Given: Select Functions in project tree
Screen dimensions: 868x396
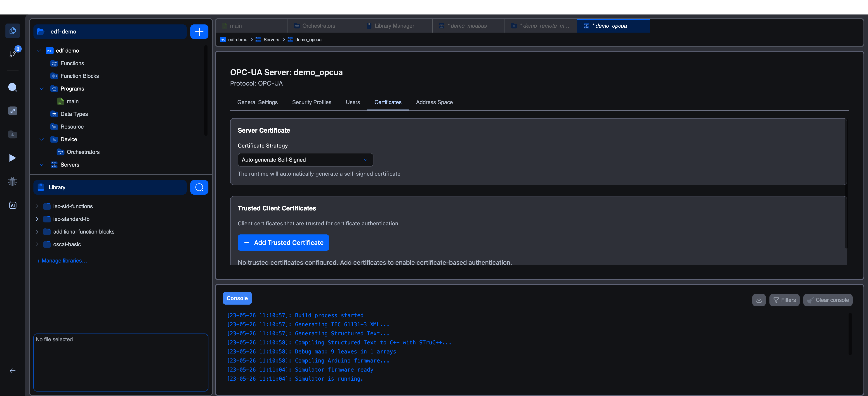Looking at the screenshot, I should (72, 63).
